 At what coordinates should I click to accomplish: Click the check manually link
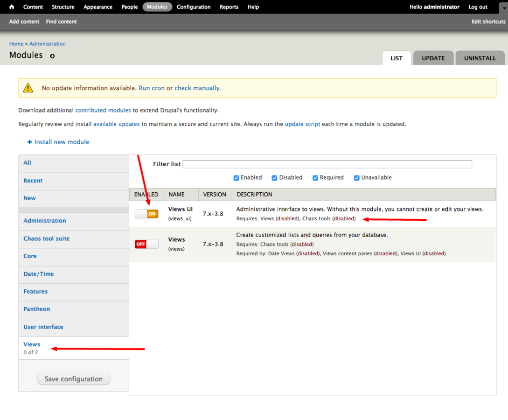pyautogui.click(x=197, y=88)
